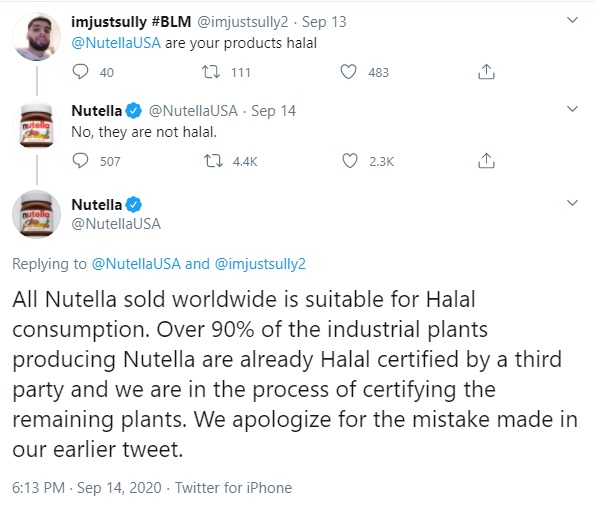Share Nutella's 'not halal' tweet
This screenshot has height=510, width=595.
[x=486, y=161]
